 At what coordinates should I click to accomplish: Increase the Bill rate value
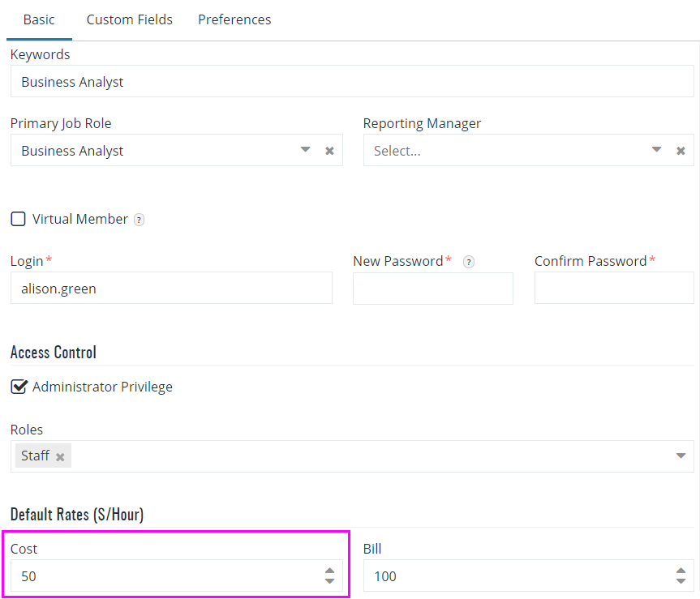(x=681, y=571)
